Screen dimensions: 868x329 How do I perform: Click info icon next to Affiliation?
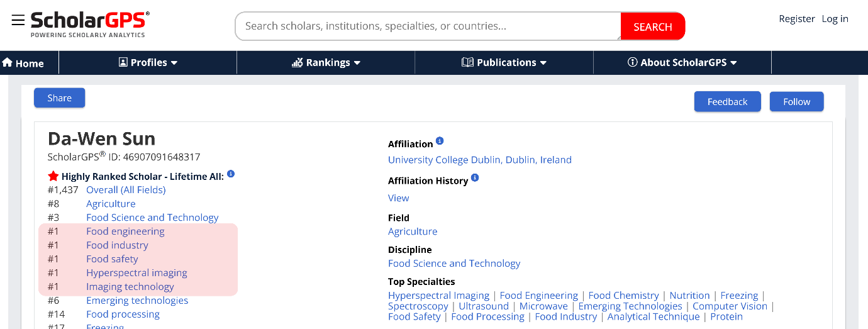(440, 141)
